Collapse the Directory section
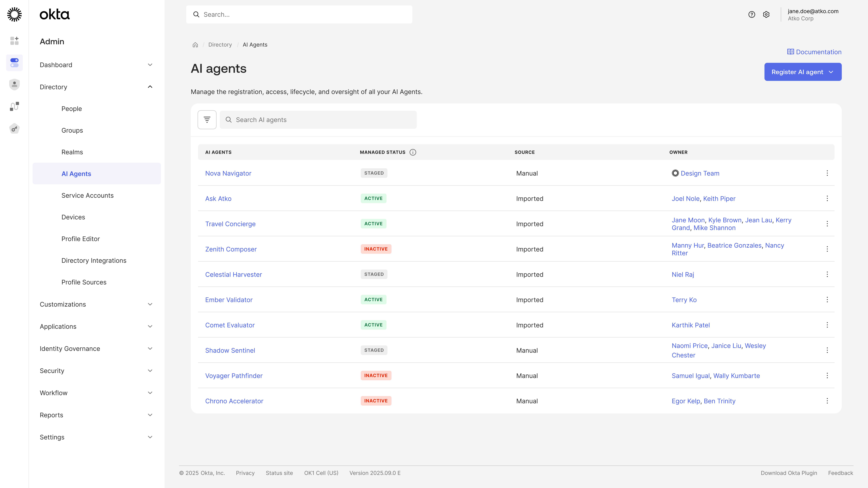This screenshot has height=488, width=868. (150, 87)
